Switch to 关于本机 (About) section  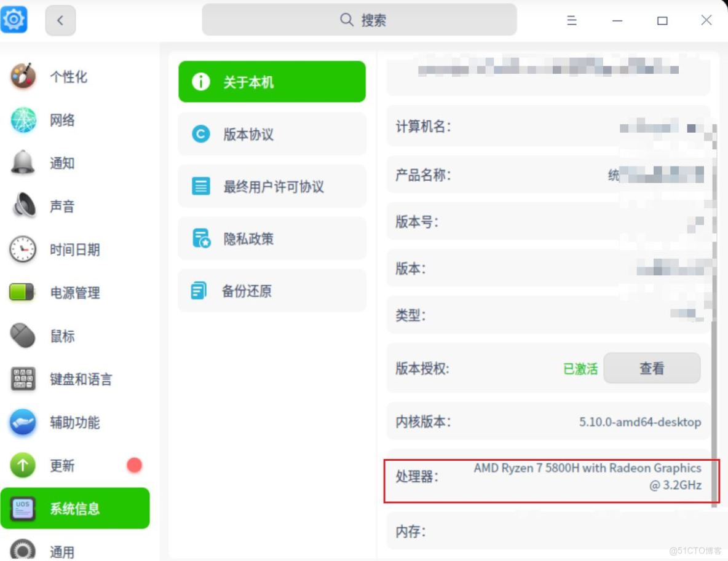tap(272, 80)
